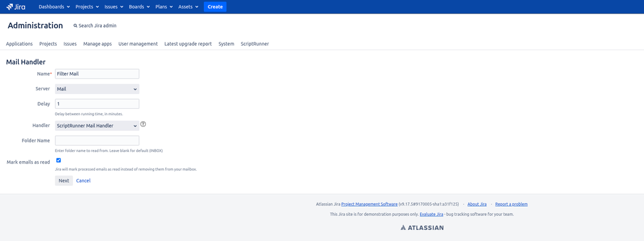This screenshot has width=644, height=241.
Task: Expand the Issues top navigation menu
Action: pyautogui.click(x=114, y=6)
